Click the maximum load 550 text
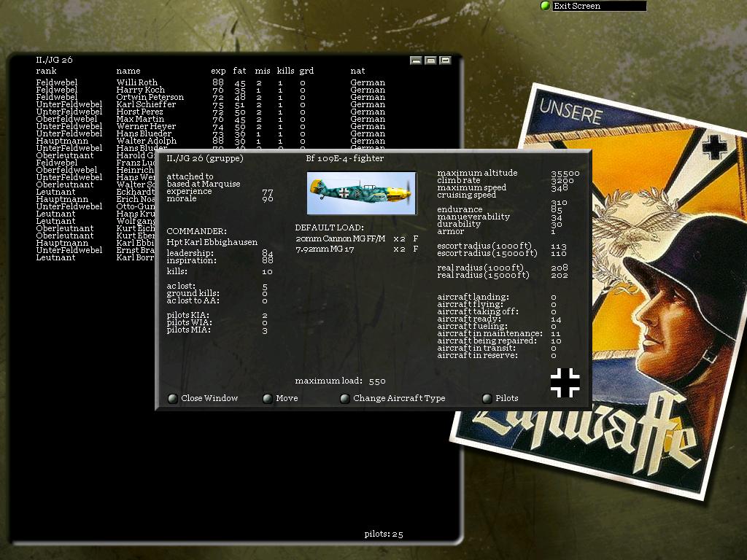The height and width of the screenshot is (560, 747). (x=340, y=381)
